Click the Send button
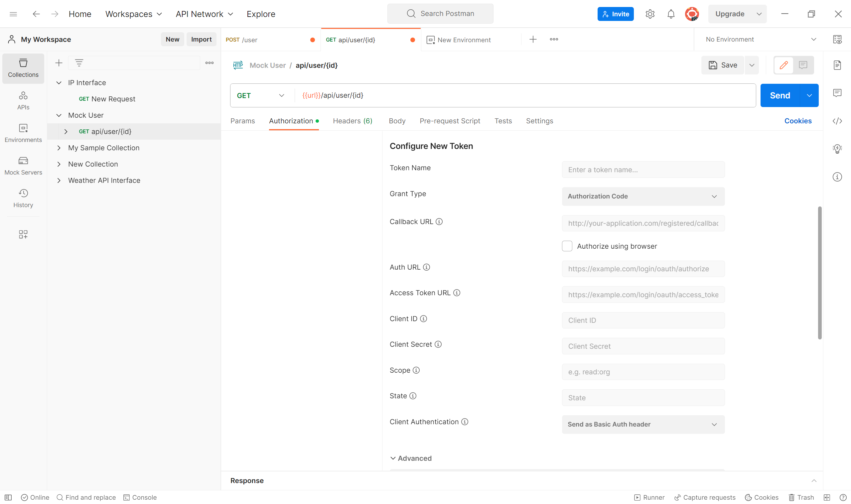This screenshot has height=504, width=851. (x=780, y=95)
